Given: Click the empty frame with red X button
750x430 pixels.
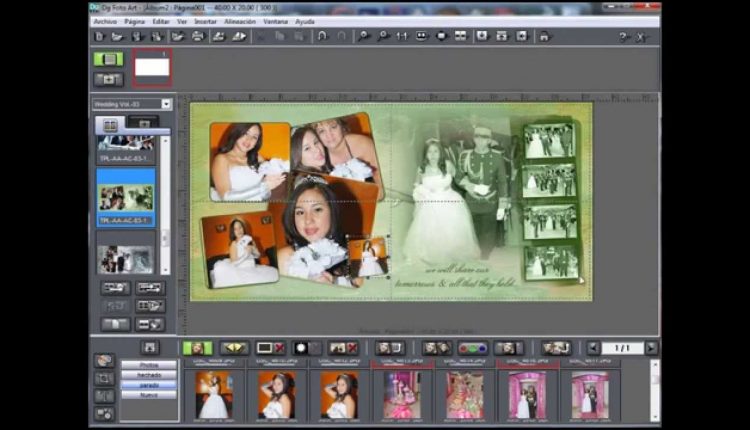Looking at the screenshot, I should [271, 348].
